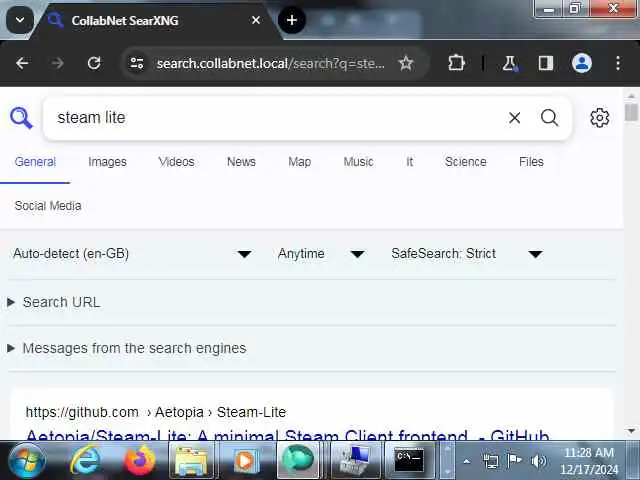Open the volume speaker tray icon
Screen dimensions: 640x480
(x=538, y=461)
